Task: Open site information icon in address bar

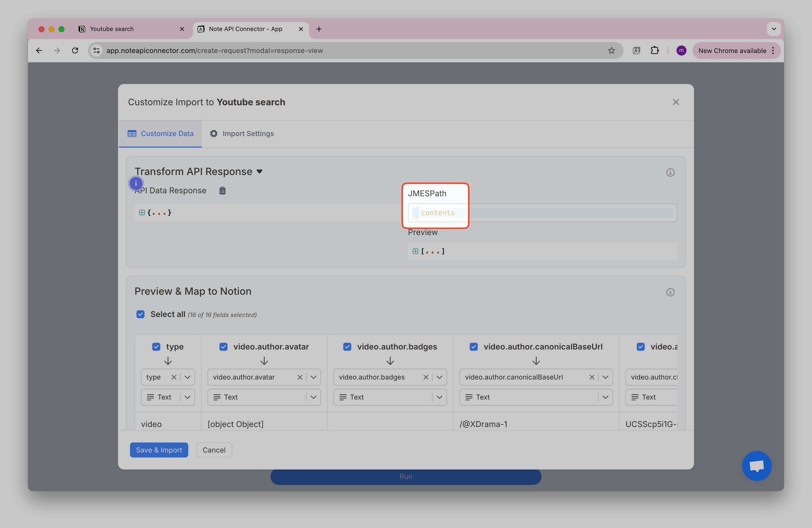Action: (96, 50)
